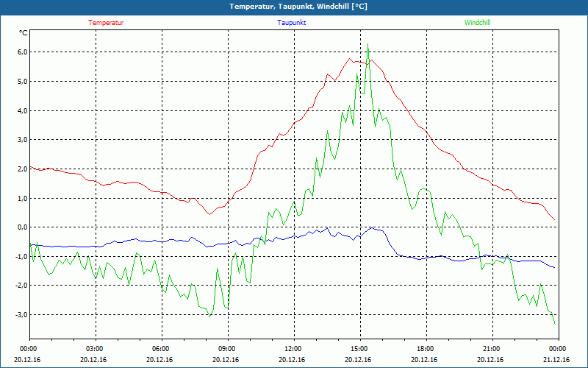Click the -2,0 y-axis value
The height and width of the screenshot is (368, 588).
pyautogui.click(x=21, y=286)
